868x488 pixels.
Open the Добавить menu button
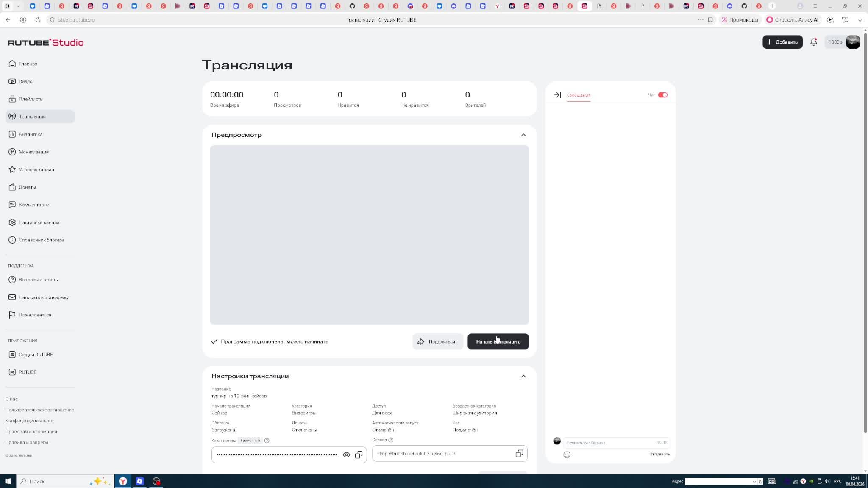782,42
